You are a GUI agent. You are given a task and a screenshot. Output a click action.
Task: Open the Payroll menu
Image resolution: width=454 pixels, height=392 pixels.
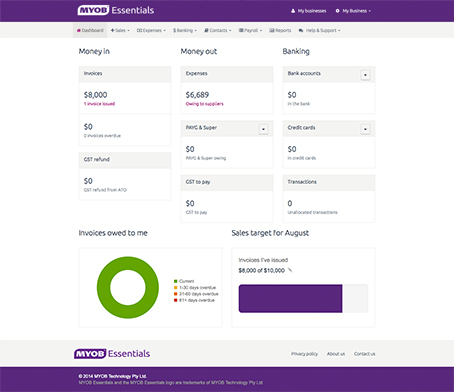250,30
